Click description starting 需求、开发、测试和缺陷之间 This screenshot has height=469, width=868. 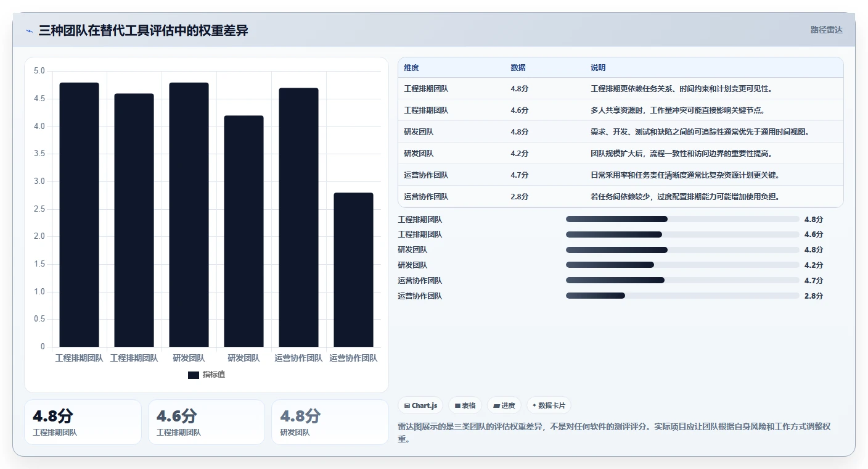click(x=700, y=132)
